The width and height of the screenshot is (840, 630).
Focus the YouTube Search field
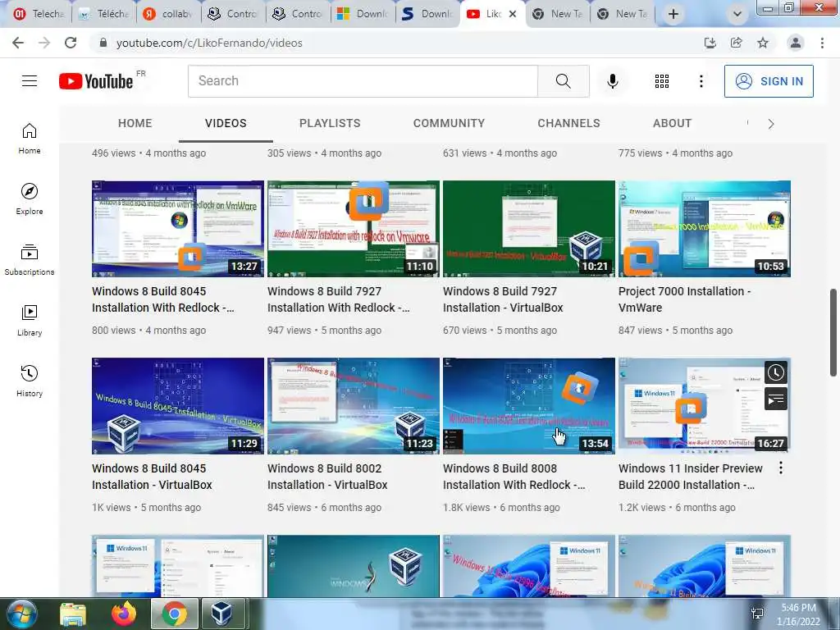(363, 81)
